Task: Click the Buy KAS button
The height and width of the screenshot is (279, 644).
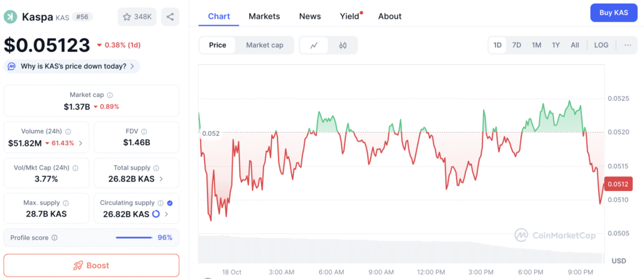Action: pyautogui.click(x=613, y=13)
